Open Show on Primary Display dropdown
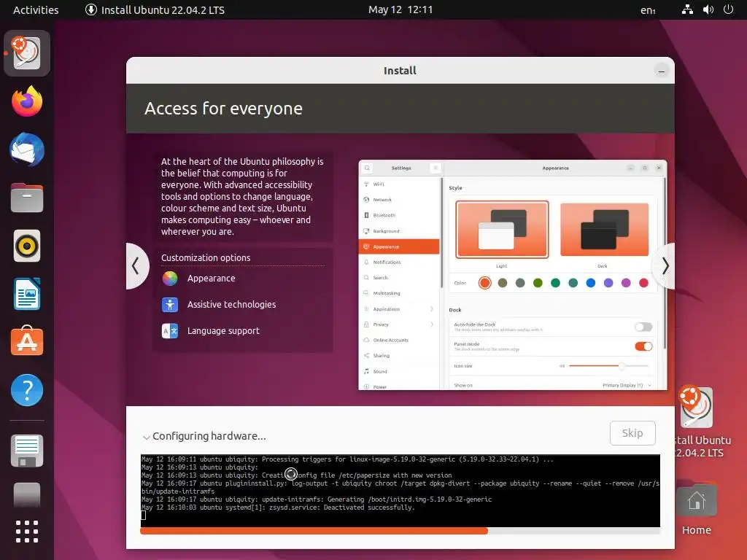The width and height of the screenshot is (747, 560). click(627, 385)
